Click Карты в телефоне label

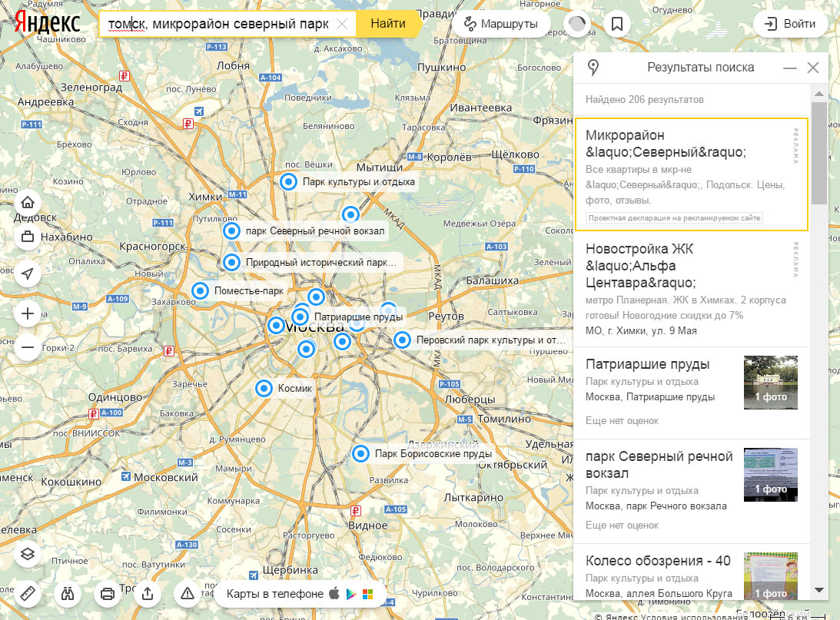click(275, 594)
